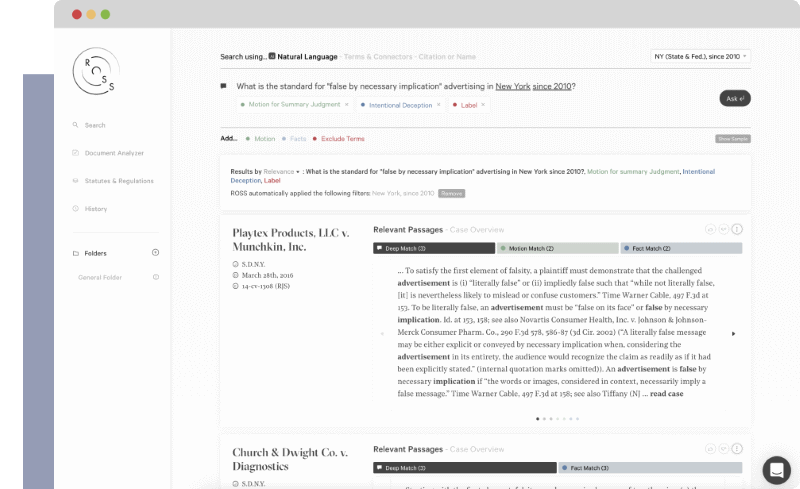
Task: Click the Folders folder icon
Action: 76,253
